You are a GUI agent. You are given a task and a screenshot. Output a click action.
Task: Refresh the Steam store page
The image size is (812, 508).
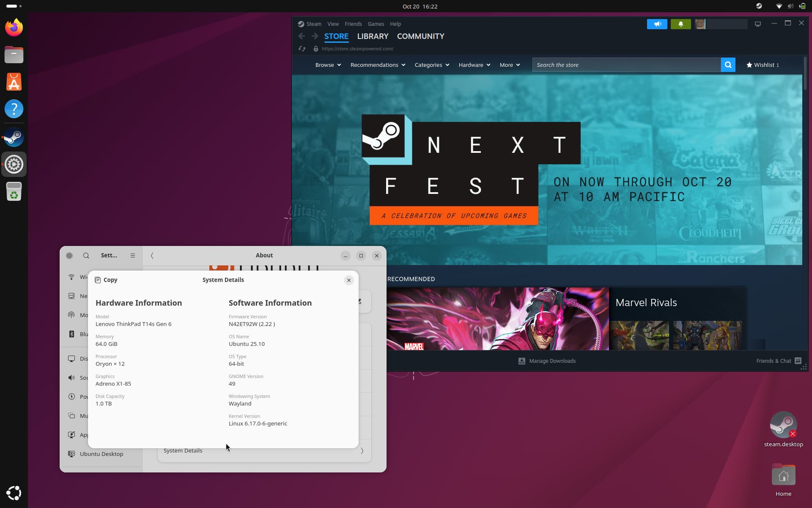click(x=302, y=49)
